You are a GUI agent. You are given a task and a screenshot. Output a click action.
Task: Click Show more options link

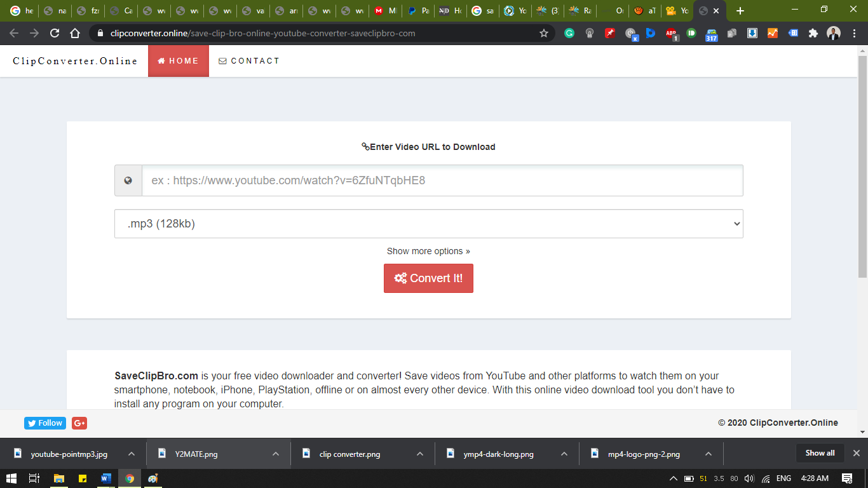coord(428,251)
